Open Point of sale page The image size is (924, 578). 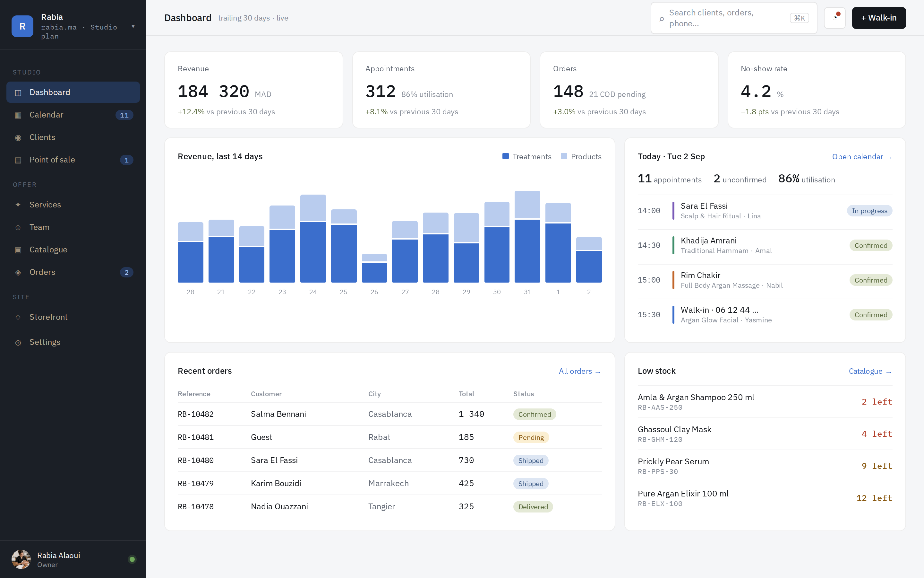(73, 160)
